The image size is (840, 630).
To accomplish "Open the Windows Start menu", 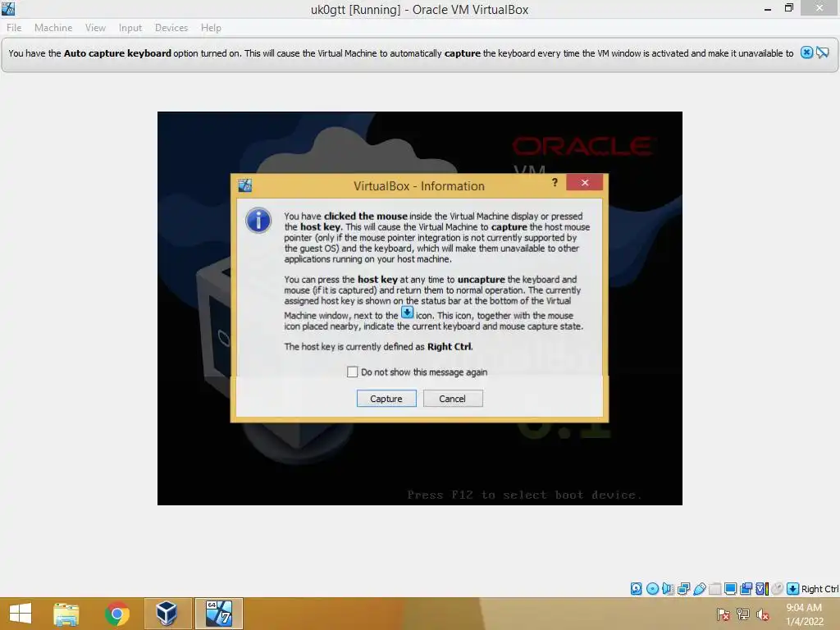I will 21,614.
